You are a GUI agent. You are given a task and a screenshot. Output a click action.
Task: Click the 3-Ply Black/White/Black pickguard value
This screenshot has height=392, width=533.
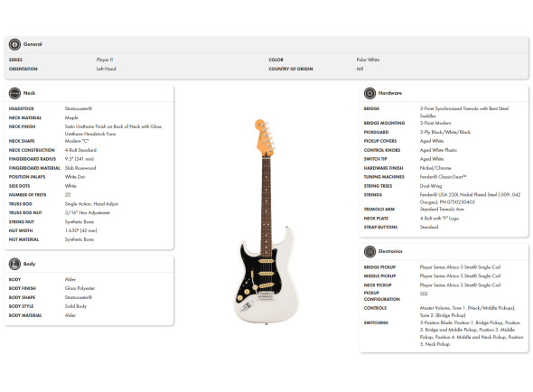click(x=445, y=132)
